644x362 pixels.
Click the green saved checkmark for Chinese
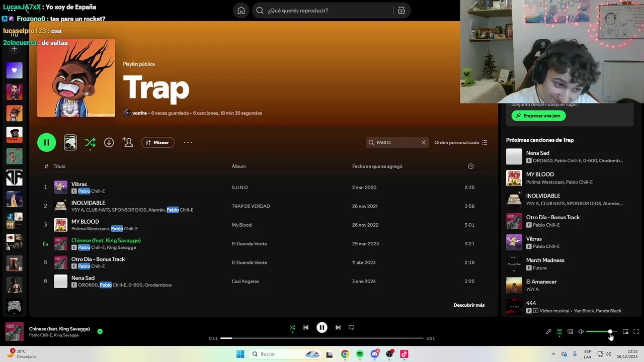100,331
